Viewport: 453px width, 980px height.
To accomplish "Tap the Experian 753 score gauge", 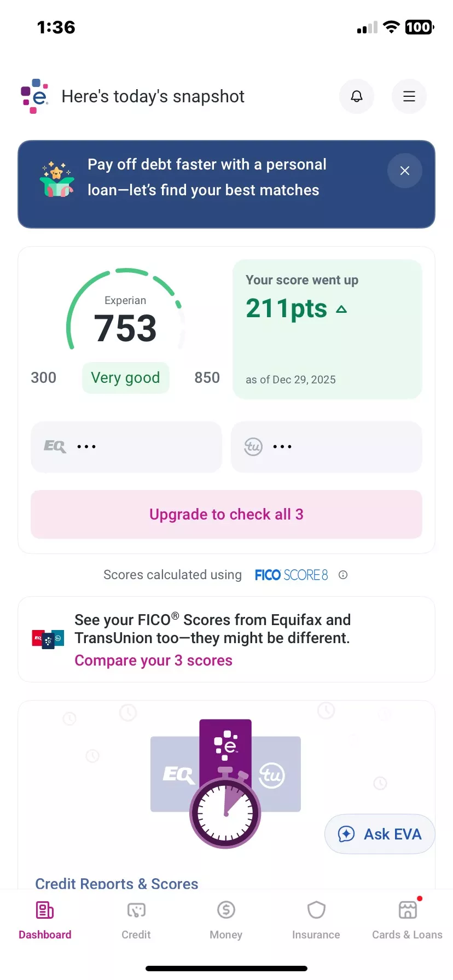I will (125, 317).
